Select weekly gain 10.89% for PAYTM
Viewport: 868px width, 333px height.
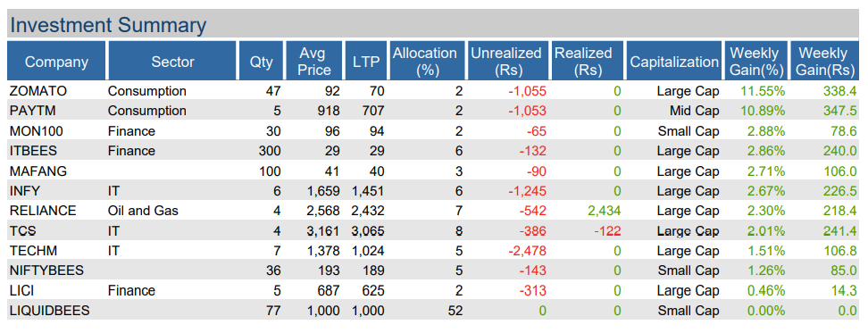pos(763,112)
